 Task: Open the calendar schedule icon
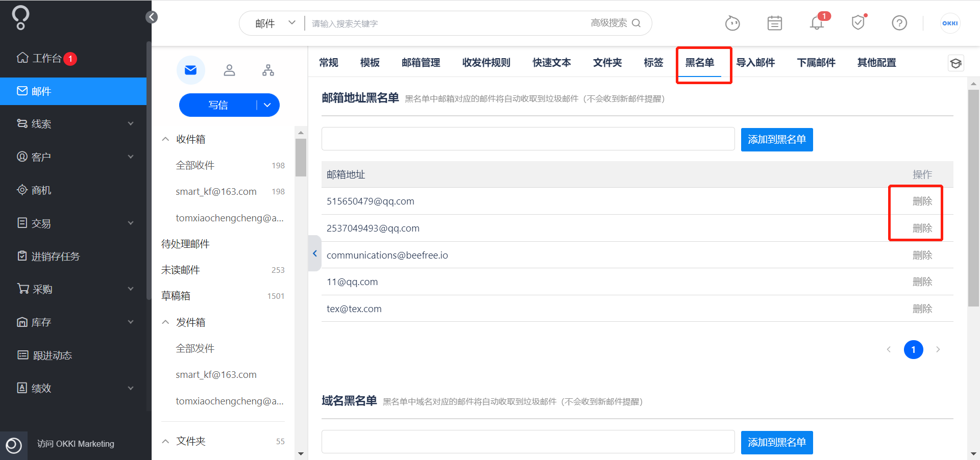pyautogui.click(x=774, y=23)
